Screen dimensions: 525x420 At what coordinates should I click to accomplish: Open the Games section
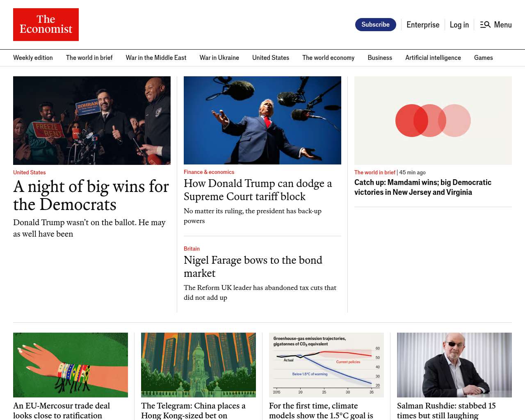[483, 58]
